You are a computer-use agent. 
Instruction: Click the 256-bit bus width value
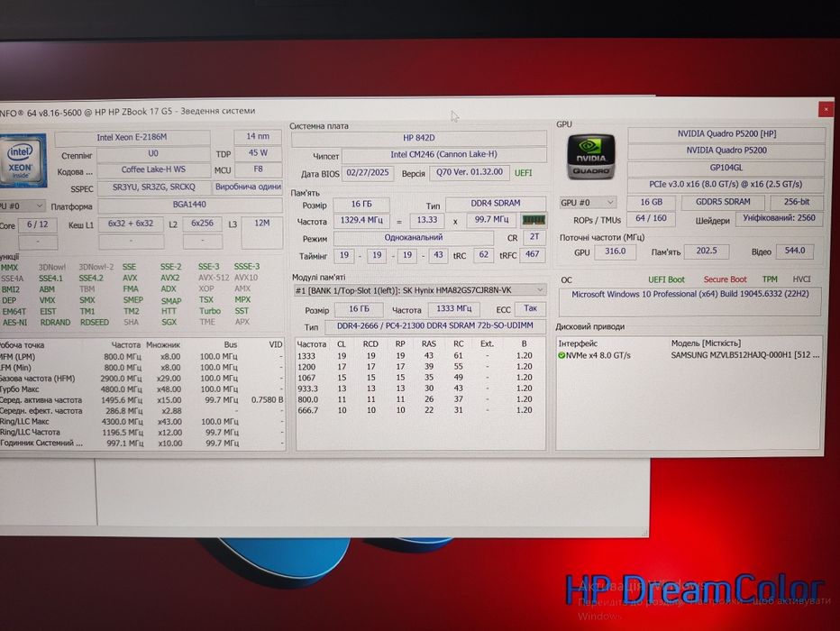coord(797,202)
